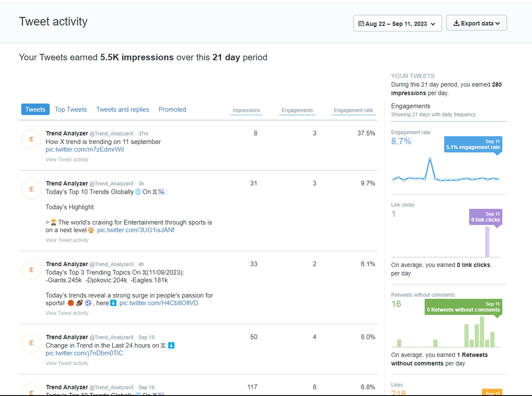
Task: Click the Sep 11 0 link clicks tooltip
Action: pos(485,217)
